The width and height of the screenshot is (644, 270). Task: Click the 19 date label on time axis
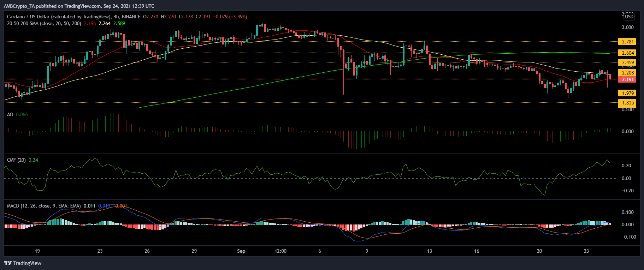point(37,251)
